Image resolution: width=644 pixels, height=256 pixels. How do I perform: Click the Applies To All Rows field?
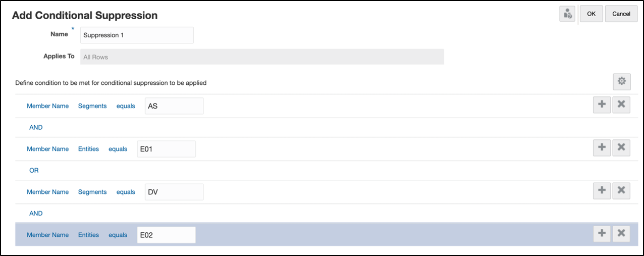tap(262, 57)
